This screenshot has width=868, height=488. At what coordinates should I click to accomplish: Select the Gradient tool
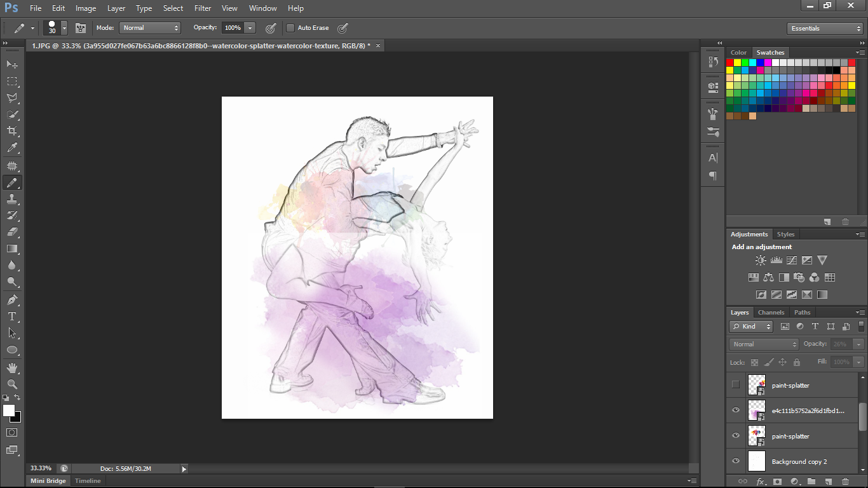12,248
